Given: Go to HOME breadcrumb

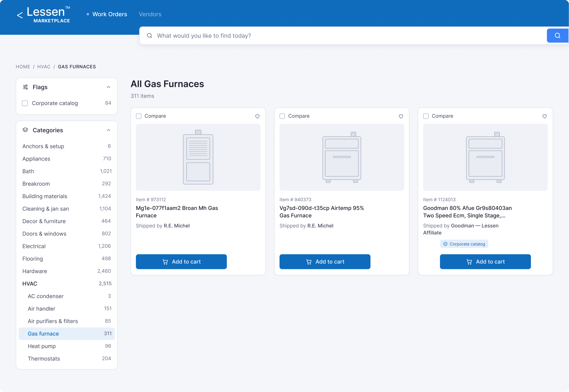Looking at the screenshot, I should click(23, 67).
